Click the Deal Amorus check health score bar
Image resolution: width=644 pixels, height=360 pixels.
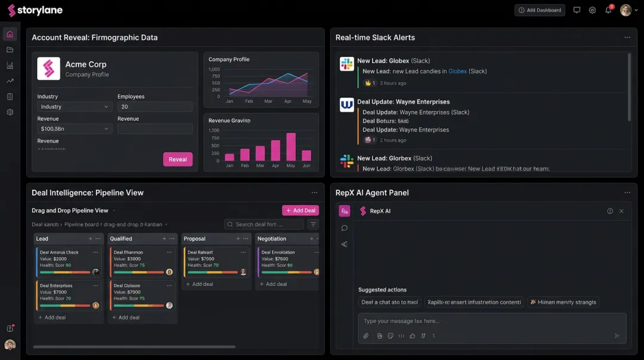[x=65, y=272]
